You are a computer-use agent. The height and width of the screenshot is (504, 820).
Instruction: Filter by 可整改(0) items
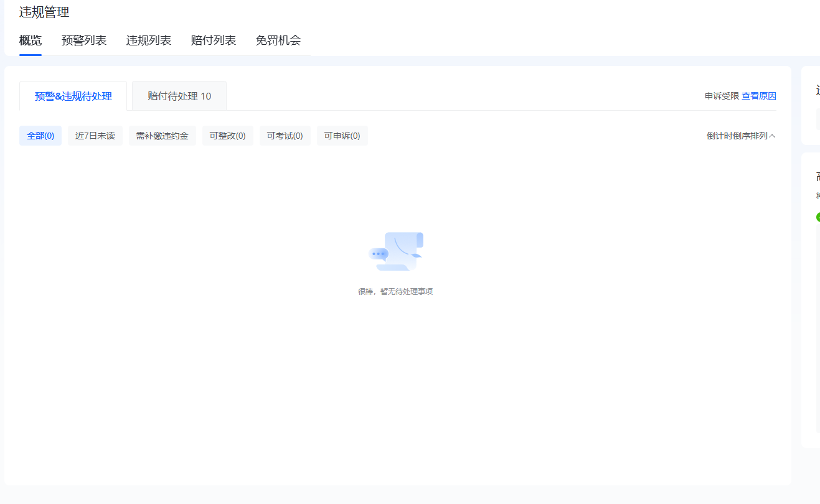point(228,136)
